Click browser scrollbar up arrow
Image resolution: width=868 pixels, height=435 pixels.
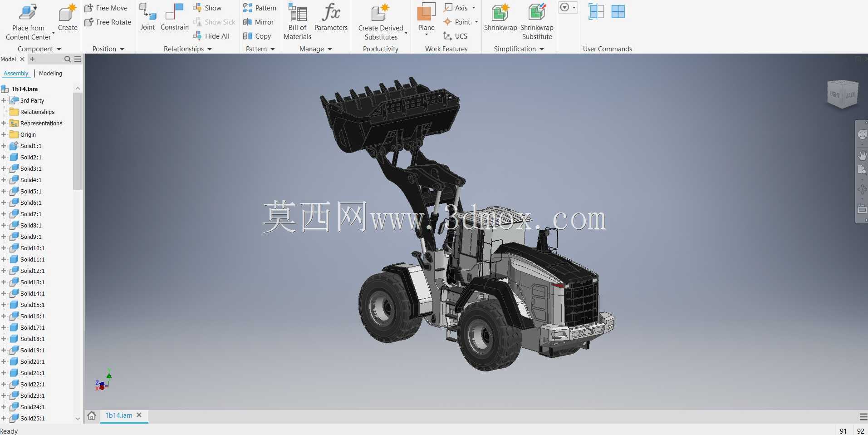[x=78, y=89]
